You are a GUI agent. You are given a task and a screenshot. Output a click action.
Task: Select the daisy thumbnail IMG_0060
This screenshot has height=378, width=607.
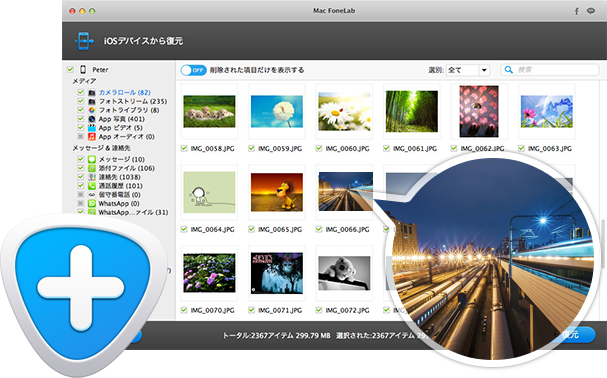(x=345, y=112)
